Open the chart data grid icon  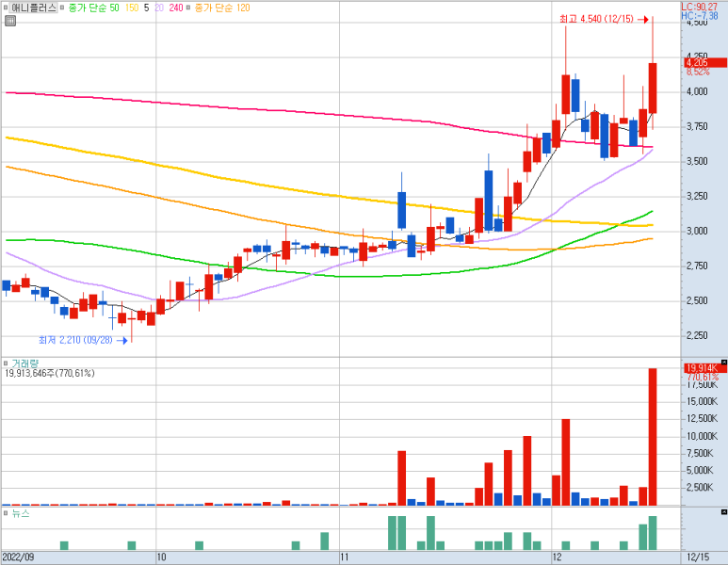(9, 21)
